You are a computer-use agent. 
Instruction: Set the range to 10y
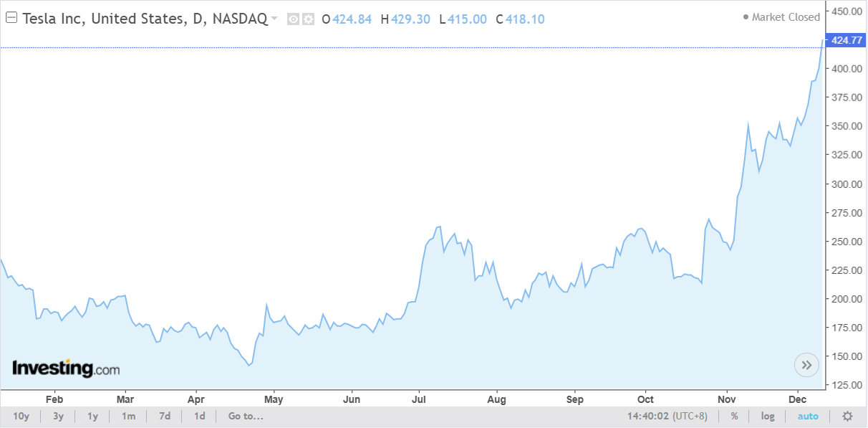pos(21,416)
